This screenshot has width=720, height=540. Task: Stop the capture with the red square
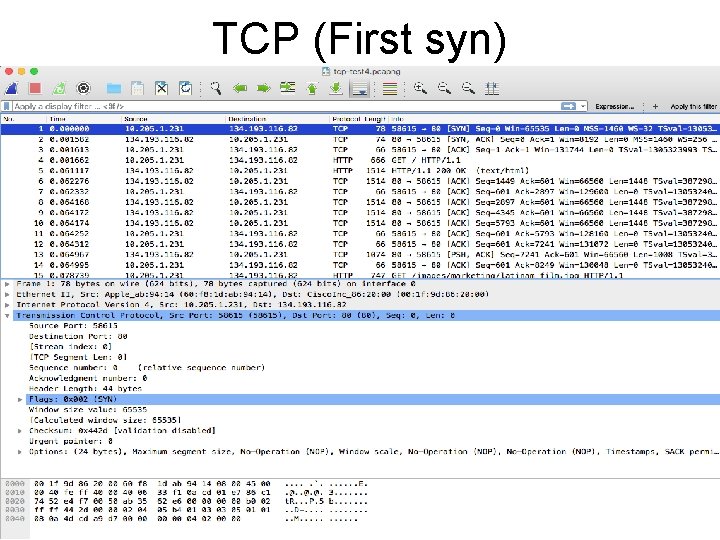click(35, 88)
